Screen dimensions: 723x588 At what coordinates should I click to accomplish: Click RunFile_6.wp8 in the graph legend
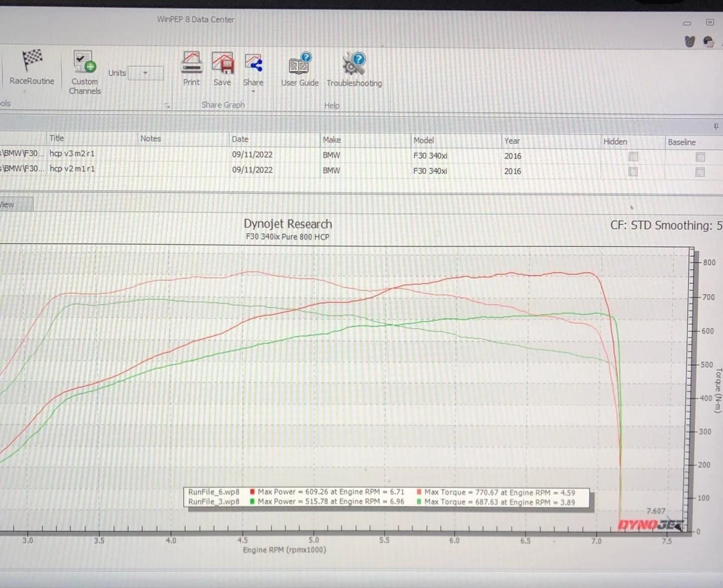[214, 492]
